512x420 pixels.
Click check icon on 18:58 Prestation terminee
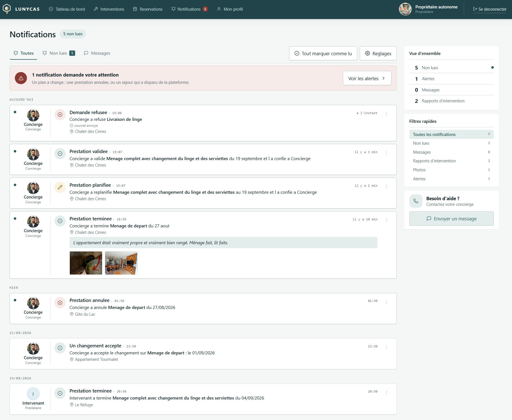[60, 221]
